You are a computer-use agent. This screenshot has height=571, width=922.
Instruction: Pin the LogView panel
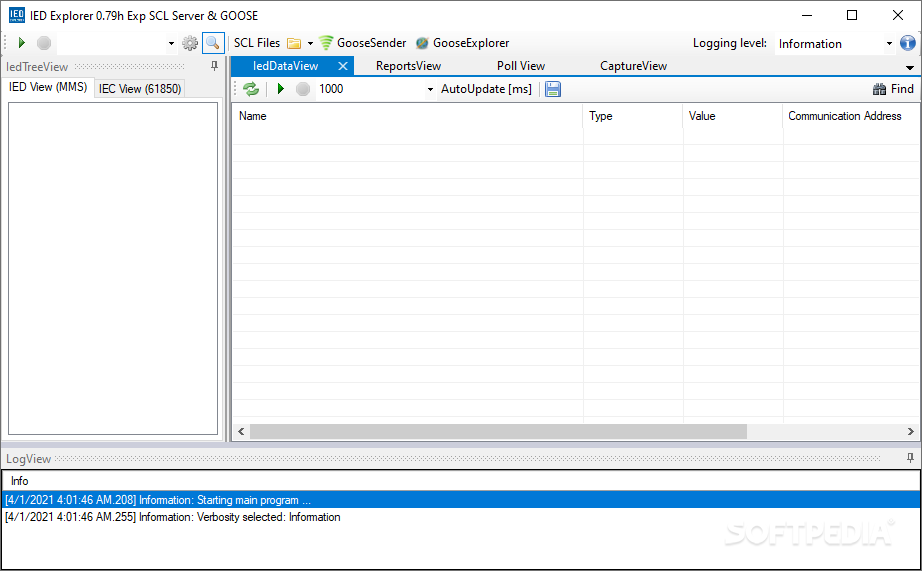[x=910, y=458]
